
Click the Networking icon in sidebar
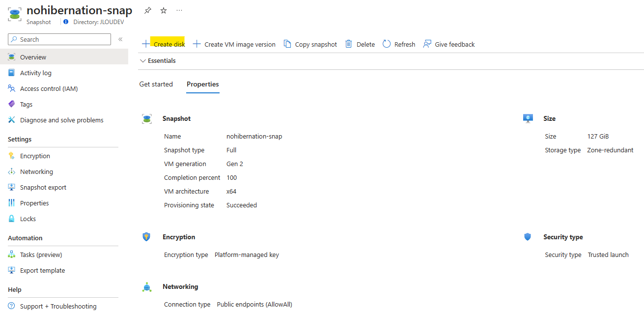12,171
